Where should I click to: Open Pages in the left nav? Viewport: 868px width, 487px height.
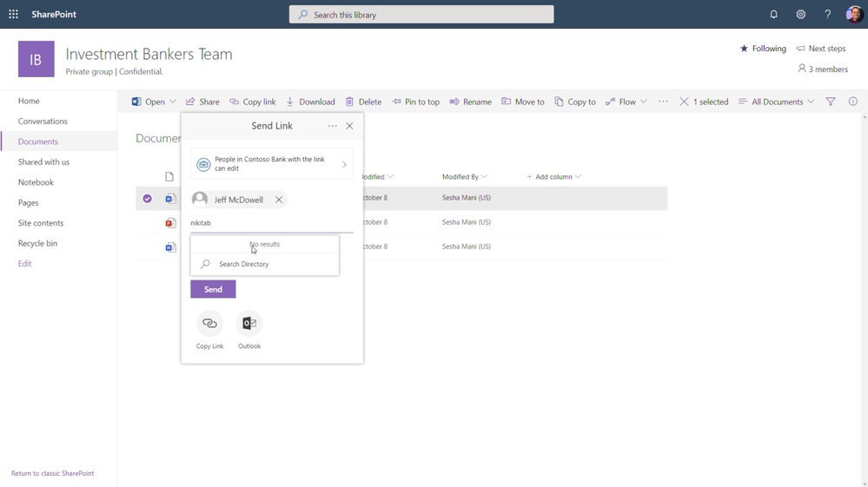point(28,202)
